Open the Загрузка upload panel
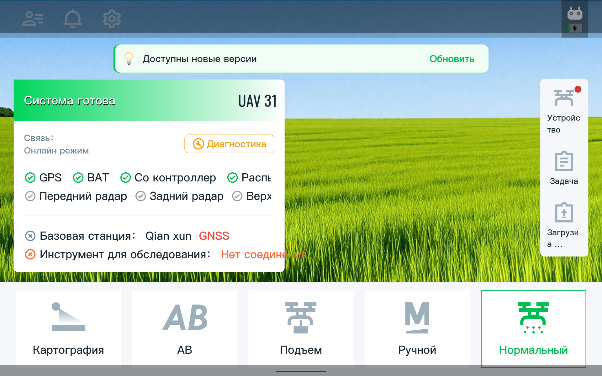Viewport: 602px width, 376px height. tap(564, 225)
